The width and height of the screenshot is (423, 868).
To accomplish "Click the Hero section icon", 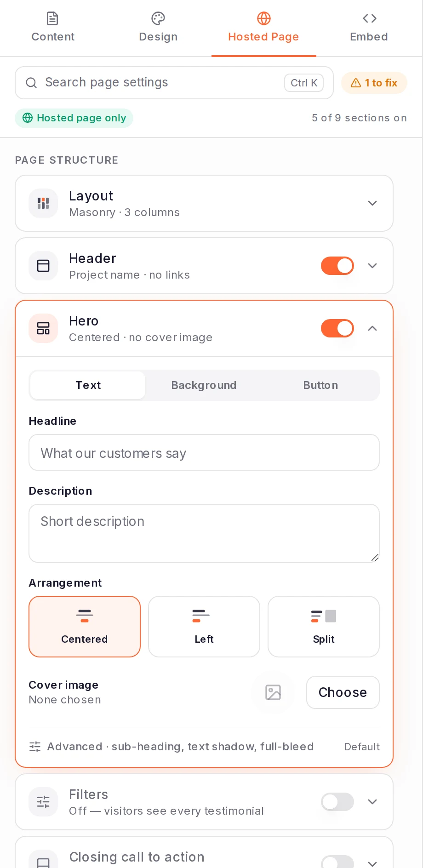I will 43,328.
